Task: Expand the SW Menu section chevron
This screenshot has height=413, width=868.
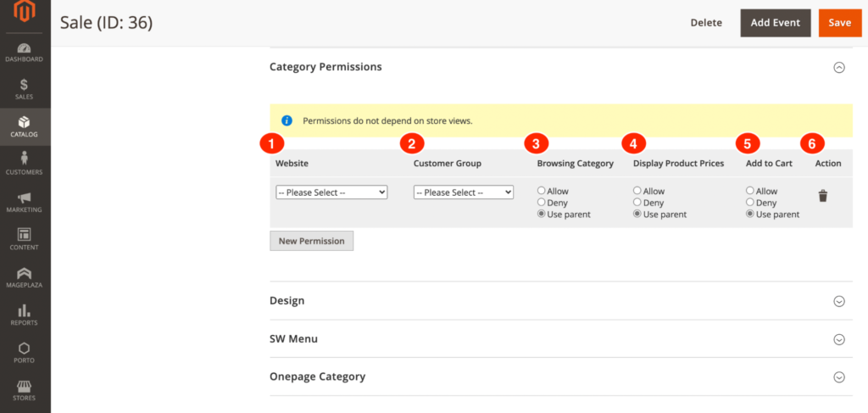Action: [839, 339]
